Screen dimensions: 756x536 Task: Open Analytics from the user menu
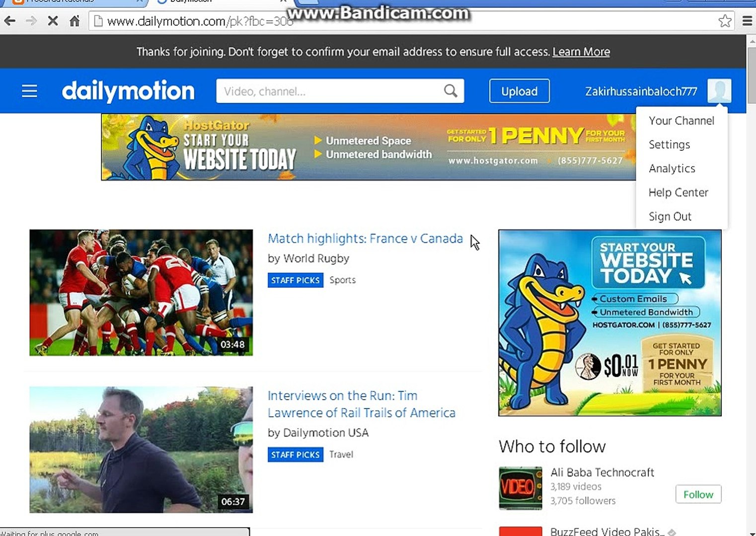[672, 168]
